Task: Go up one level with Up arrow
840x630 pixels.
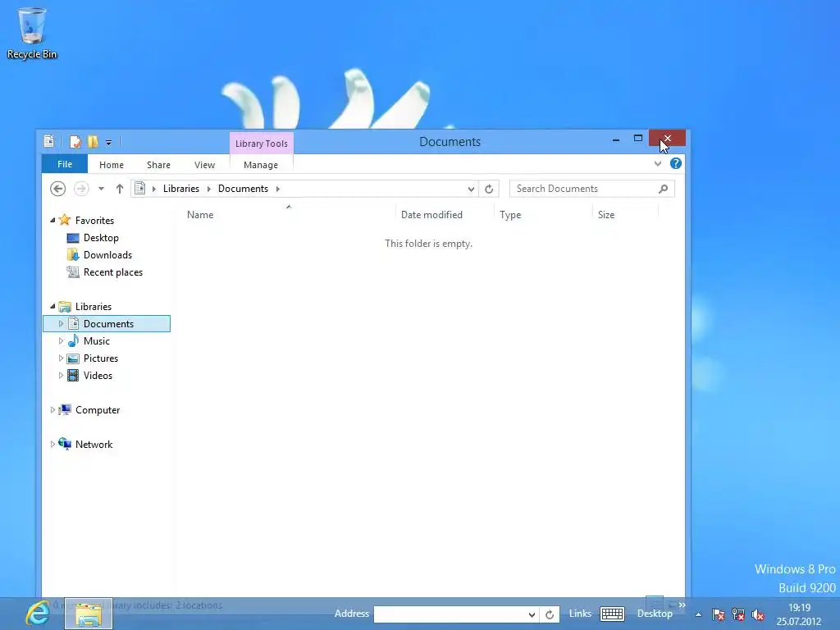Action: 120,189
